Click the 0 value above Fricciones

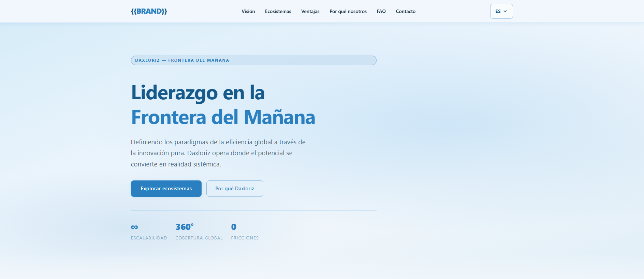click(234, 227)
